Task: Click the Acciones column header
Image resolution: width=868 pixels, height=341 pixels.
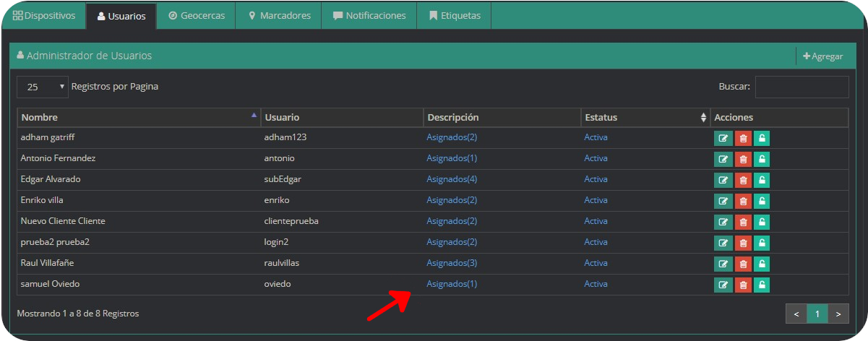Action: coord(779,117)
